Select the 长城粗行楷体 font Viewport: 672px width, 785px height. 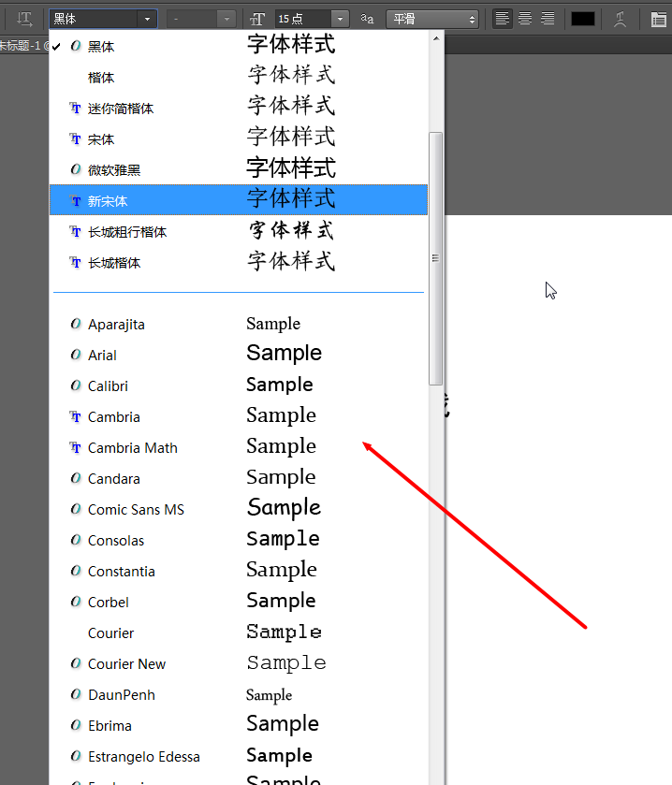(x=239, y=231)
